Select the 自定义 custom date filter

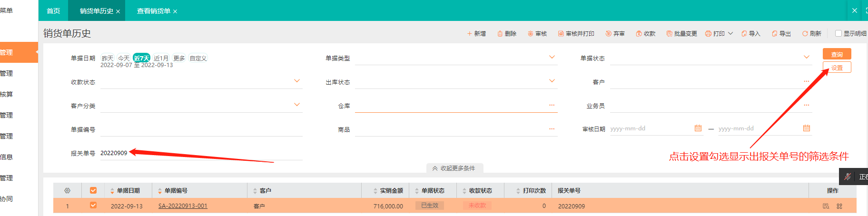click(198, 58)
